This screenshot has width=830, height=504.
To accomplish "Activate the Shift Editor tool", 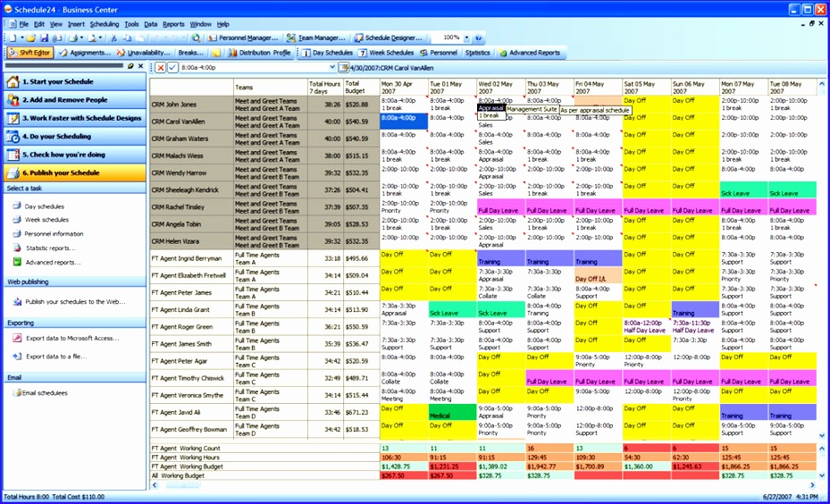I will pyautogui.click(x=29, y=53).
